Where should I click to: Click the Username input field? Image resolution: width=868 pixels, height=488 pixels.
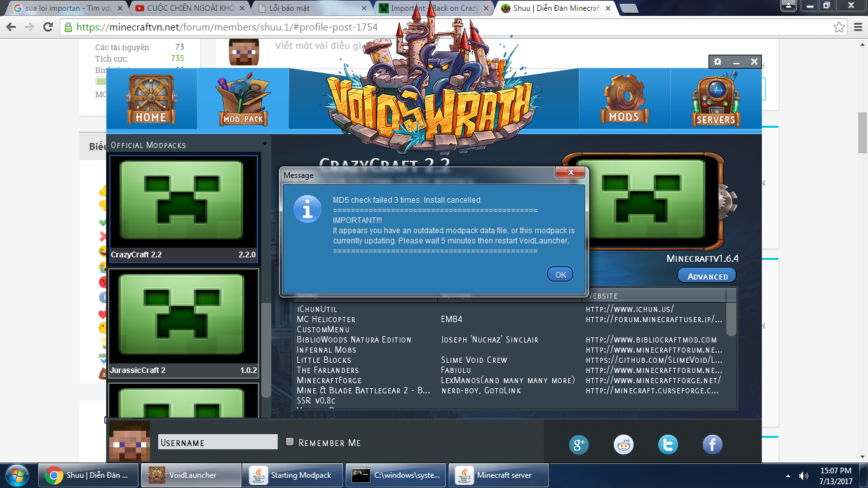[x=218, y=442]
